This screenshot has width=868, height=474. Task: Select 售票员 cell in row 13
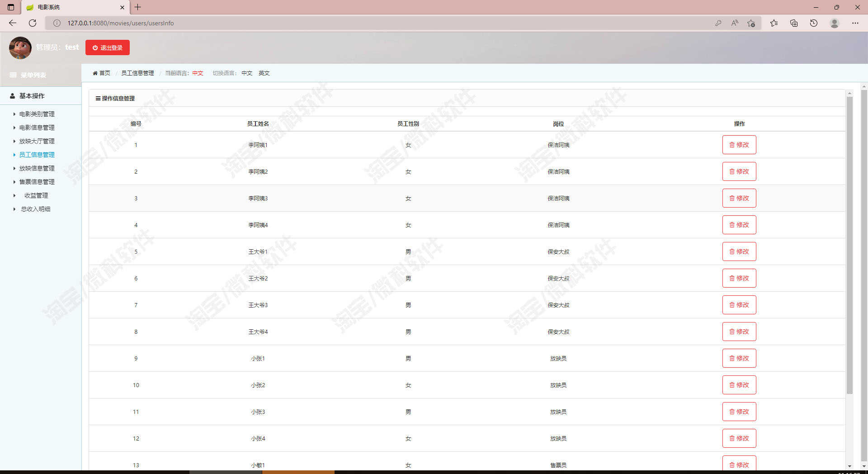click(x=558, y=465)
